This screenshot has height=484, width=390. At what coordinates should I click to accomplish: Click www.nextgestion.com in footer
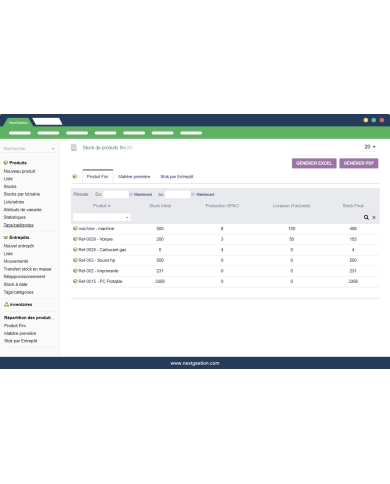[195, 363]
